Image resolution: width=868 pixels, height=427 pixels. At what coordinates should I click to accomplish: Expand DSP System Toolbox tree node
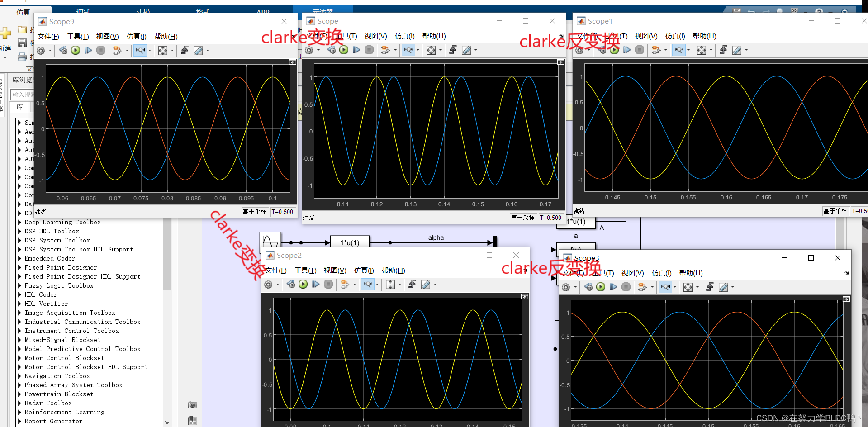click(19, 240)
